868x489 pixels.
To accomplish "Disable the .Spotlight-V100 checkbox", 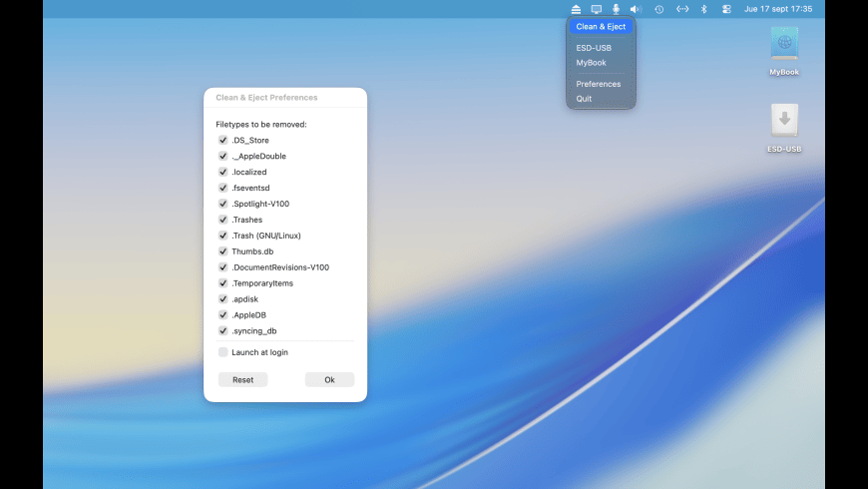I will pos(223,204).
